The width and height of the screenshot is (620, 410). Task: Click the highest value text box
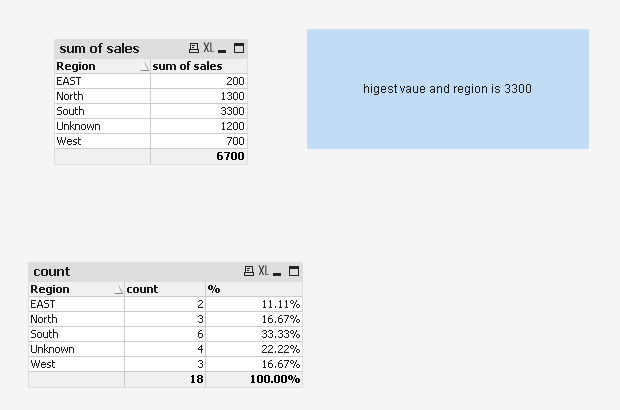pos(447,89)
